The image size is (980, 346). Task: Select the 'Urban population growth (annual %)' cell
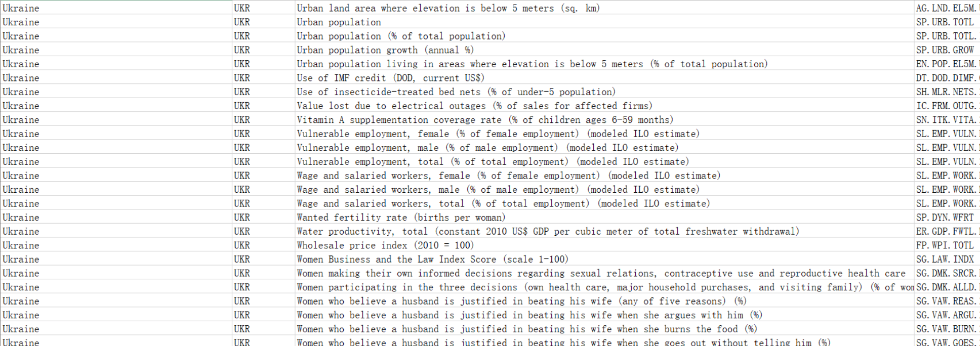[385, 50]
